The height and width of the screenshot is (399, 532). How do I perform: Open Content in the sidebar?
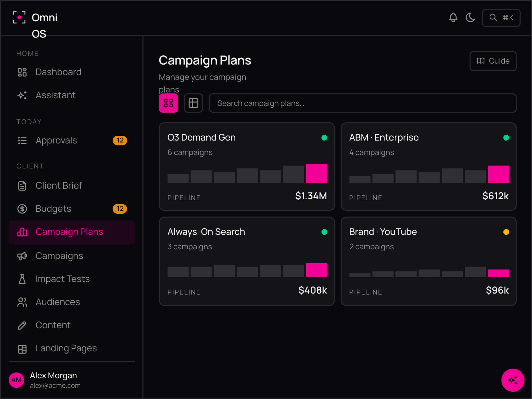pyautogui.click(x=72, y=325)
